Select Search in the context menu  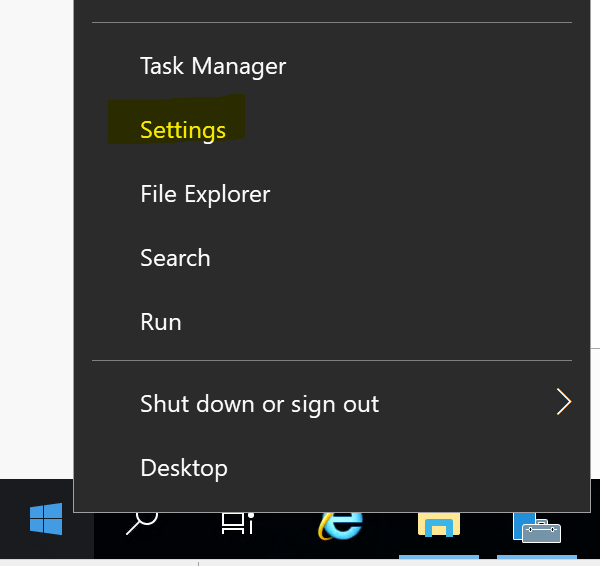[x=175, y=258]
